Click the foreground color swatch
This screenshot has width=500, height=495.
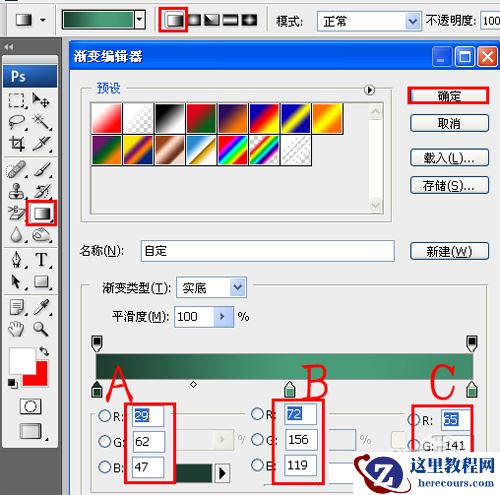(x=21, y=360)
